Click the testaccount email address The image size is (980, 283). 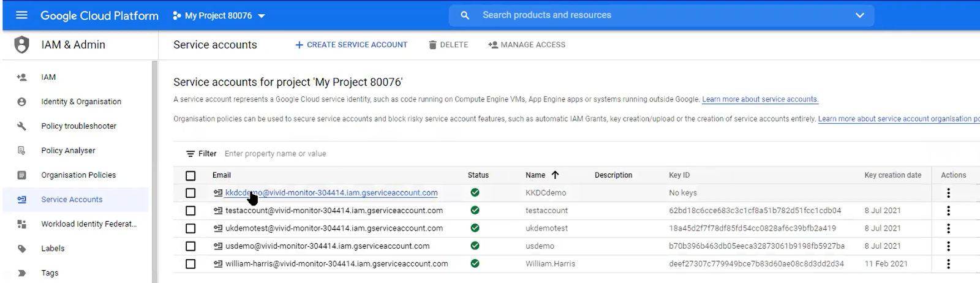click(x=334, y=210)
